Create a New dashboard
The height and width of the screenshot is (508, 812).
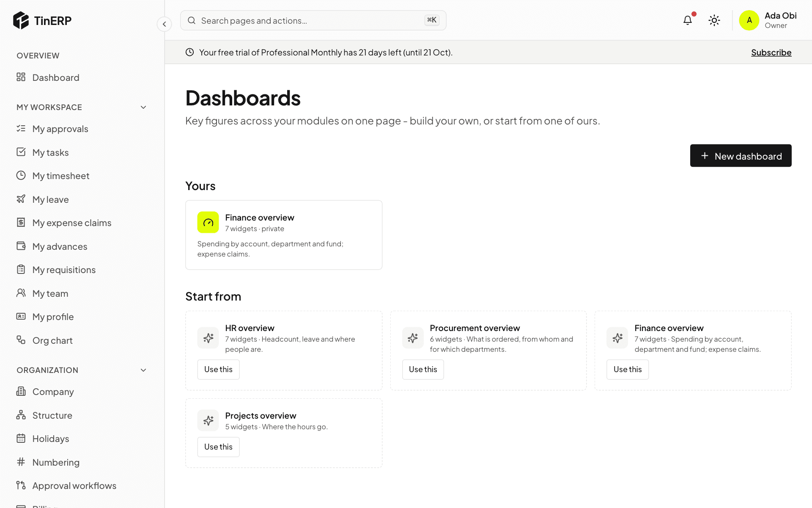[x=741, y=156]
